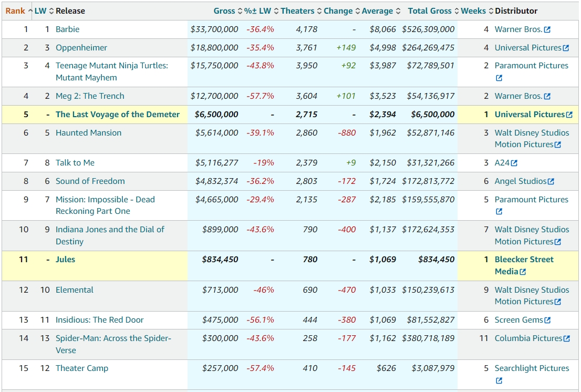The height and width of the screenshot is (392, 581).
Task: Sort by %± LW column header
Action: point(257,11)
